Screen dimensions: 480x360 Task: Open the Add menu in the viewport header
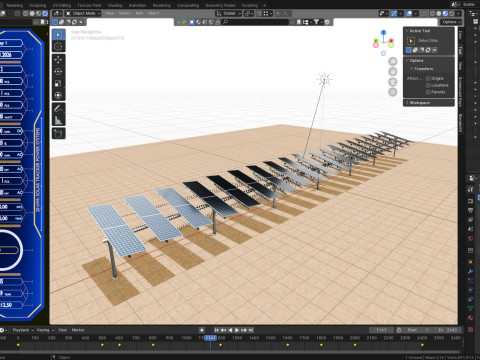(x=139, y=13)
